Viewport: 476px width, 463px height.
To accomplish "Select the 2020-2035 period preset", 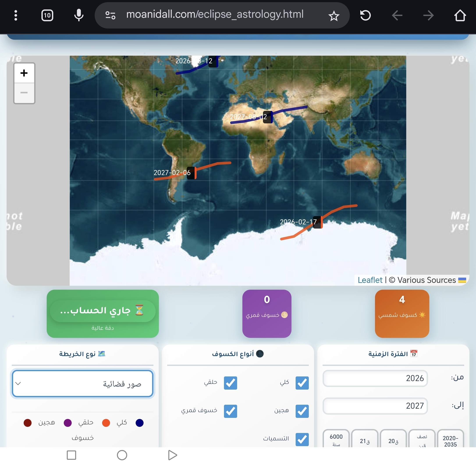I will pos(450,440).
